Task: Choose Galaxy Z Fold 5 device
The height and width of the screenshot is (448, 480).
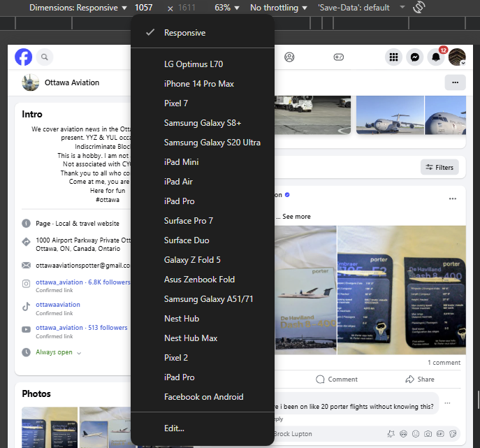Action: click(x=203, y=260)
